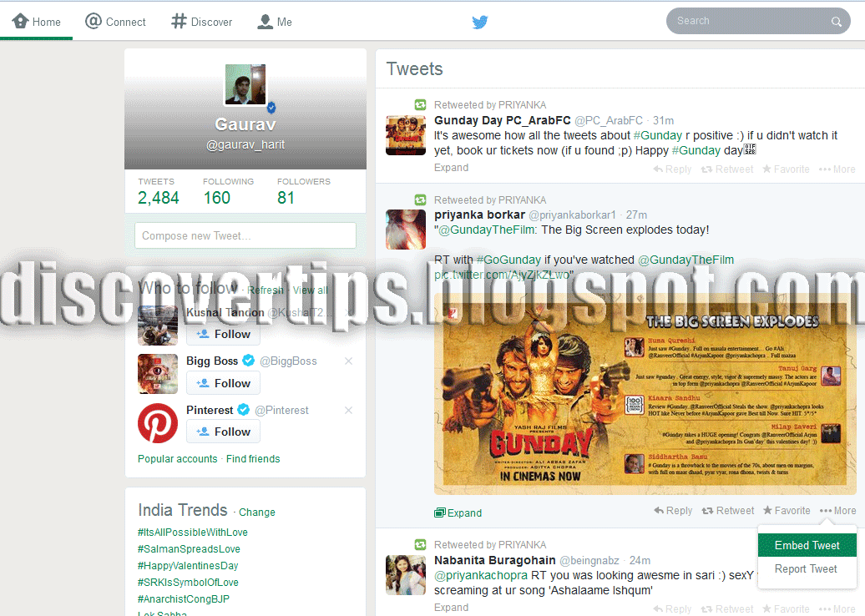Image resolution: width=865 pixels, height=616 pixels.
Task: Click the Search input field
Action: pos(758,21)
